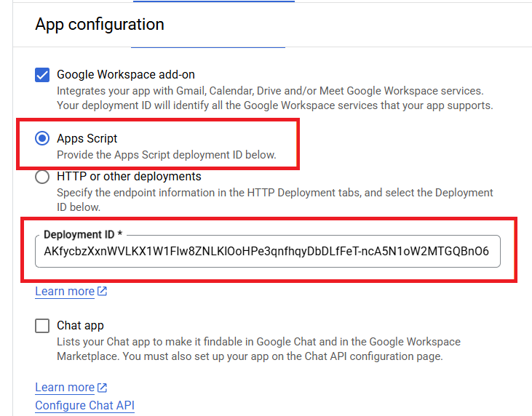
Task: Click the Apps Script option label
Action: tap(87, 138)
